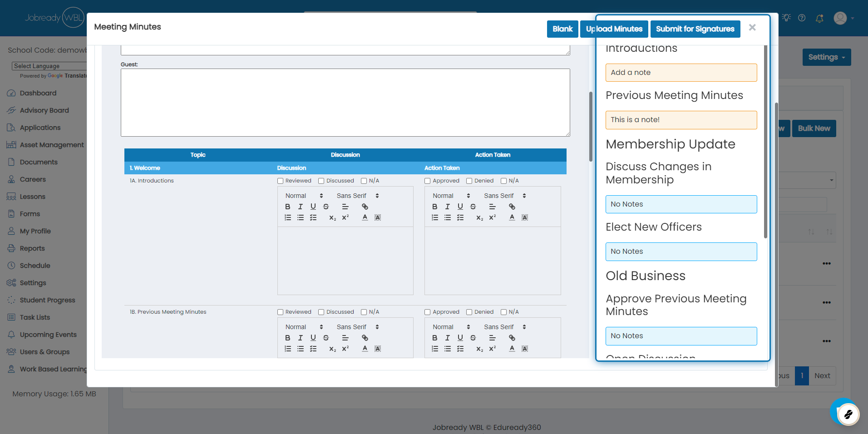Check Reviewed for 1A Introductions
The width and height of the screenshot is (868, 434).
(x=280, y=181)
